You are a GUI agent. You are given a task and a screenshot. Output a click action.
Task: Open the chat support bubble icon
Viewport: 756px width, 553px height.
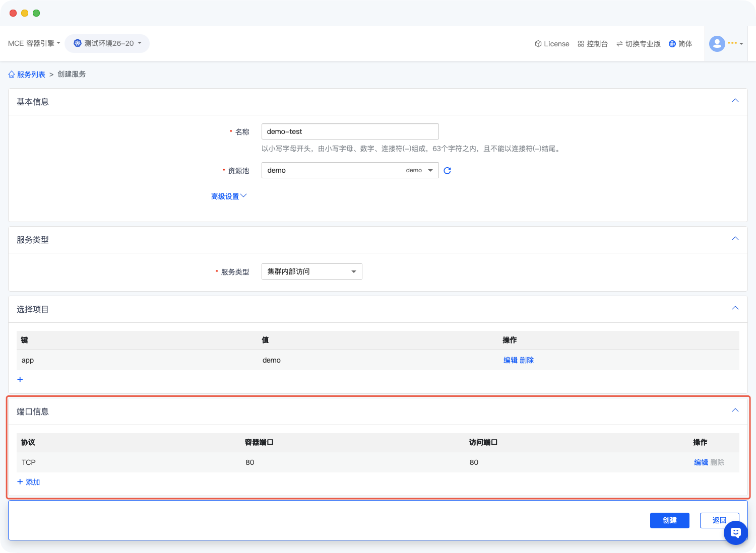point(735,532)
